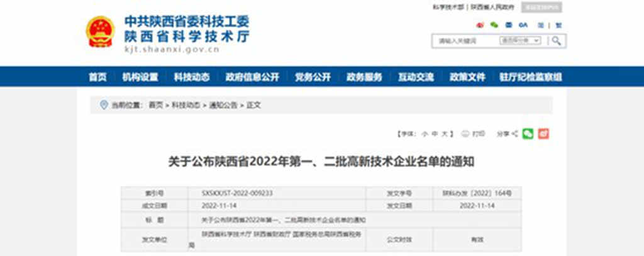Click the gray button at top right
Screen dimensions: 644x256
pyautogui.click(x=541, y=7)
